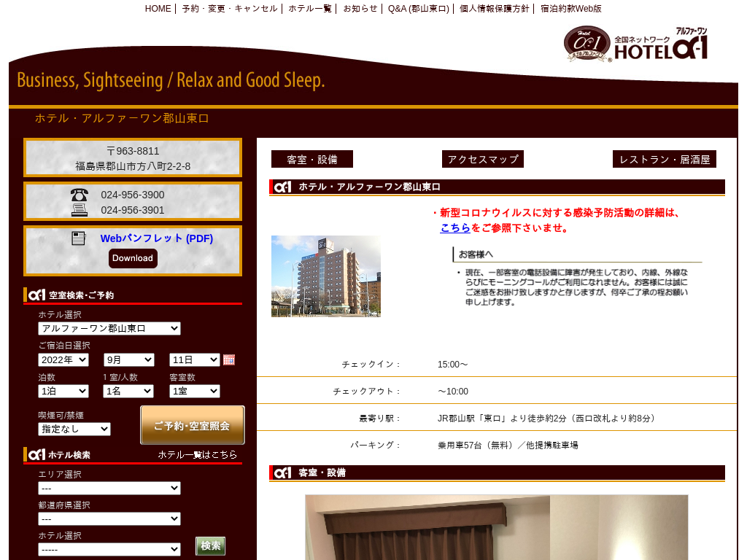747x560 pixels.
Task: Click the レストラン・居酒屋 tab button
Action: point(665,160)
